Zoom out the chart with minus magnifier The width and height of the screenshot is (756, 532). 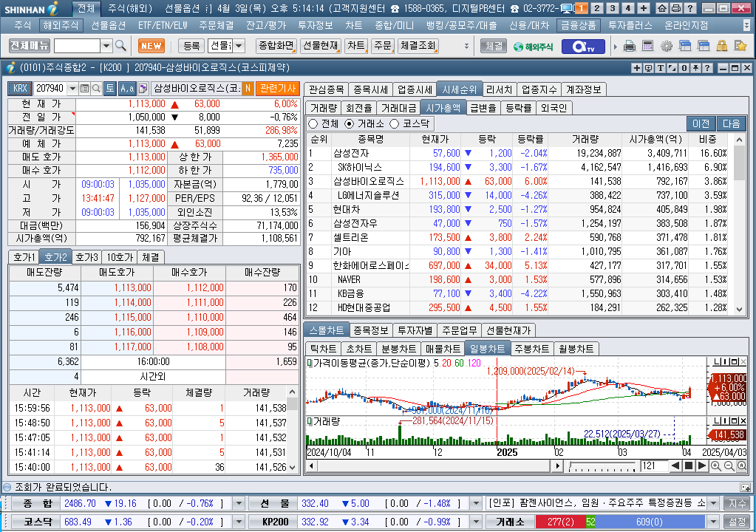729,466
